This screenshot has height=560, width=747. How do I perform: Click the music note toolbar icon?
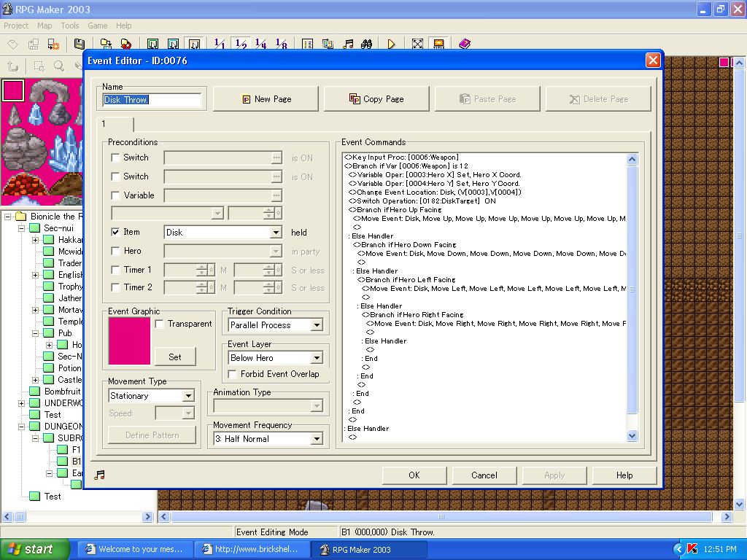click(x=349, y=44)
